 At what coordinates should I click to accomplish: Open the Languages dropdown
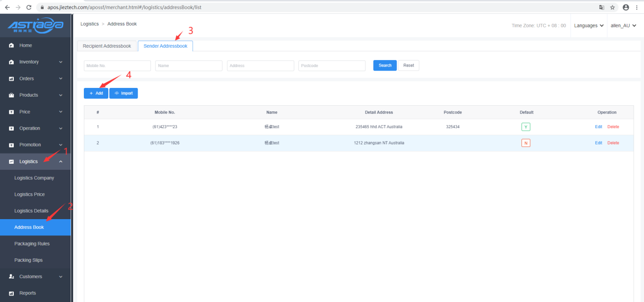[x=589, y=25]
